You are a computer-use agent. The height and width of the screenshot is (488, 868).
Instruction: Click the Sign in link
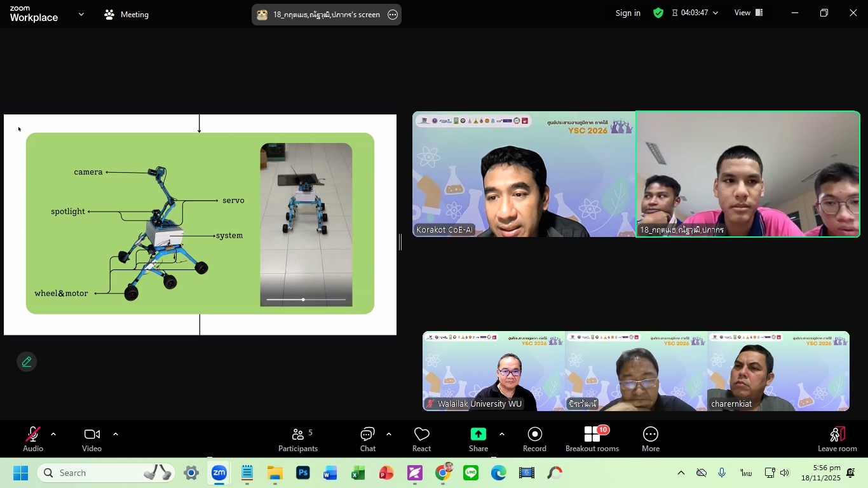click(628, 13)
